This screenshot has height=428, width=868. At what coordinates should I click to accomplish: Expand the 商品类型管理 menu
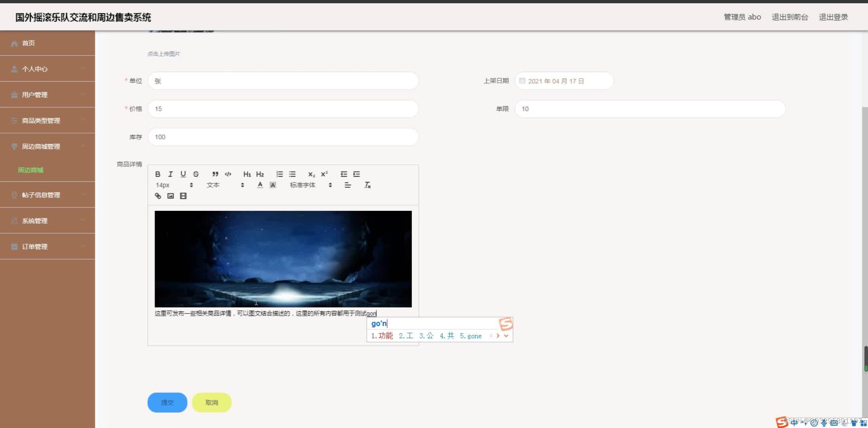(x=48, y=120)
